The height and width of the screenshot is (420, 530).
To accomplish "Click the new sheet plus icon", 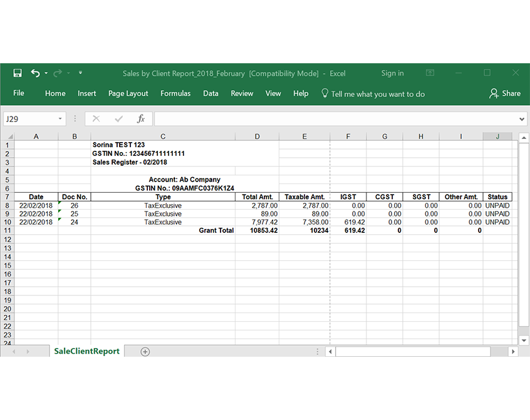I will click(145, 352).
